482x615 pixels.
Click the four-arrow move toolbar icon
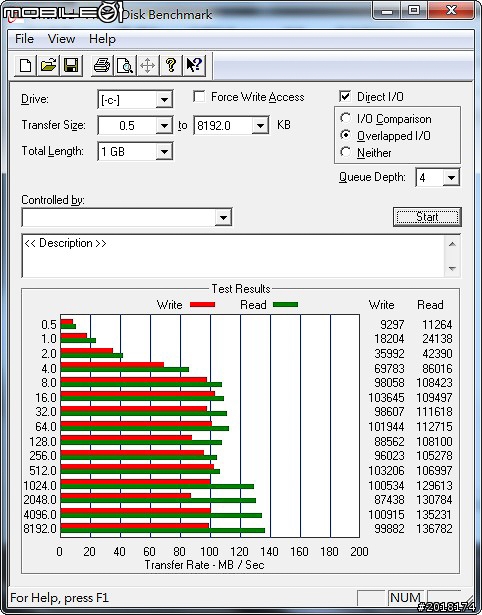point(147,66)
